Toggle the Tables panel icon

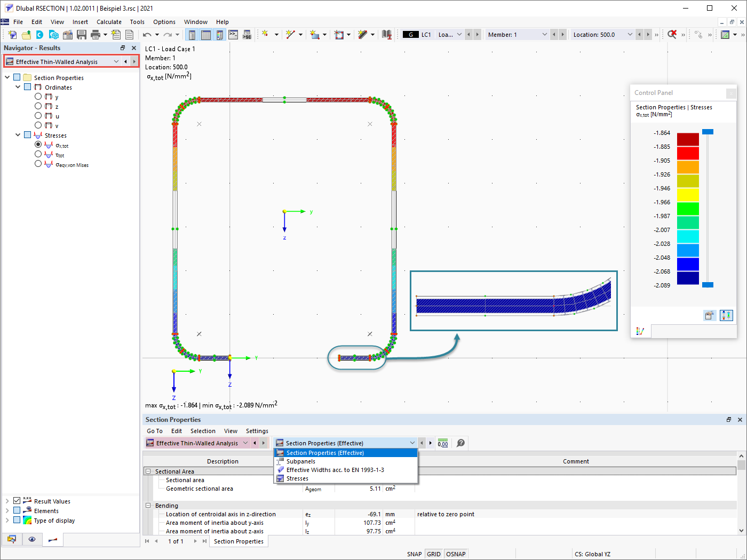206,35
